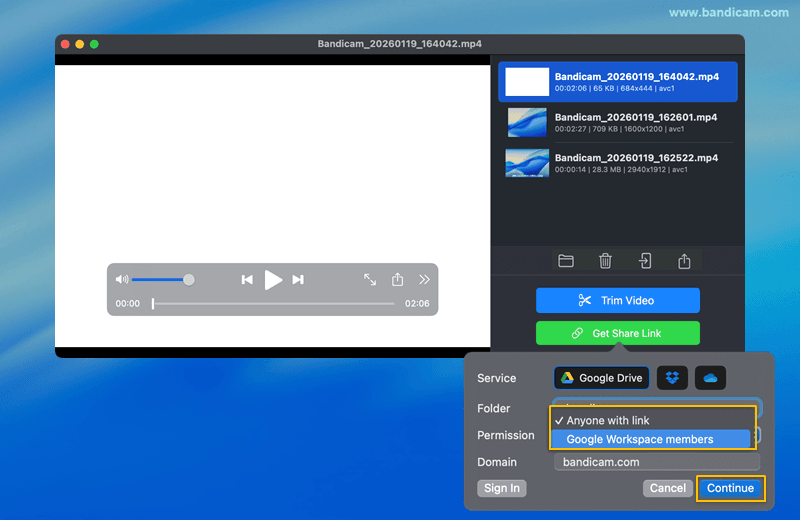Open share menu in player controls
The image size is (800, 520).
(397, 279)
